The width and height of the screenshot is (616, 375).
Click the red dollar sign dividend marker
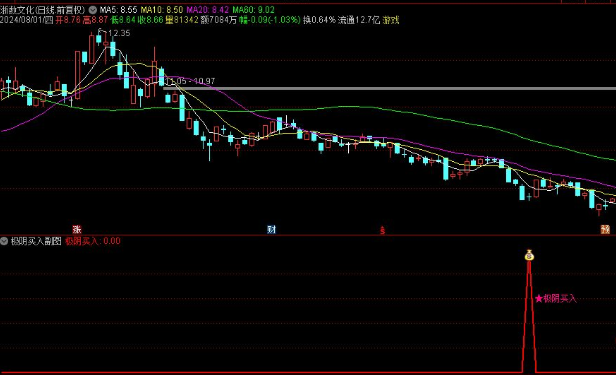382,230
